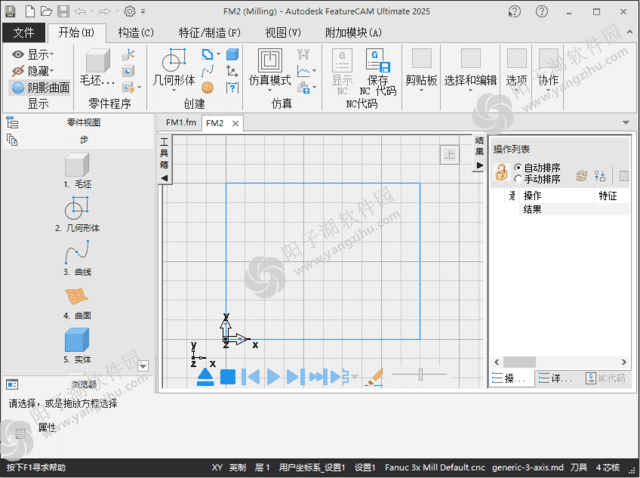Click the New document icon
This screenshot has height=478, width=640.
point(30,11)
